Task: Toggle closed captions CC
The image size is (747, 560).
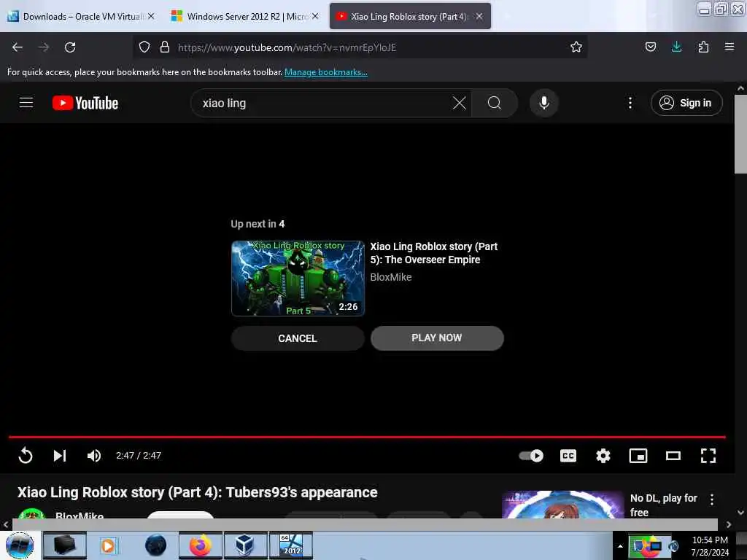Action: (x=568, y=456)
